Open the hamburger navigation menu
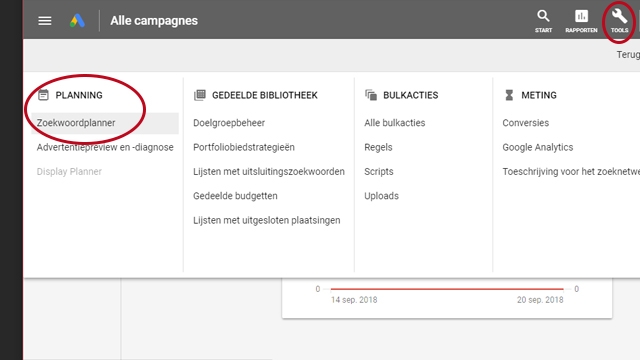 click(45, 21)
